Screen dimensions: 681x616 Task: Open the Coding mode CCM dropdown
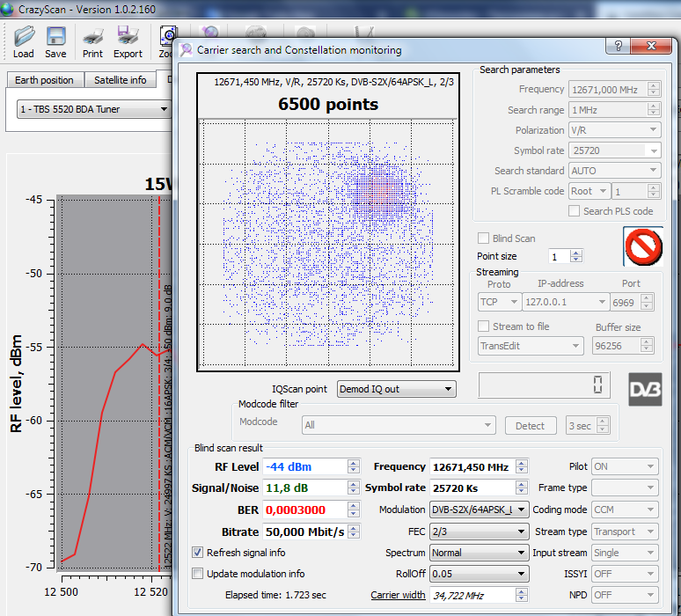[x=625, y=510]
